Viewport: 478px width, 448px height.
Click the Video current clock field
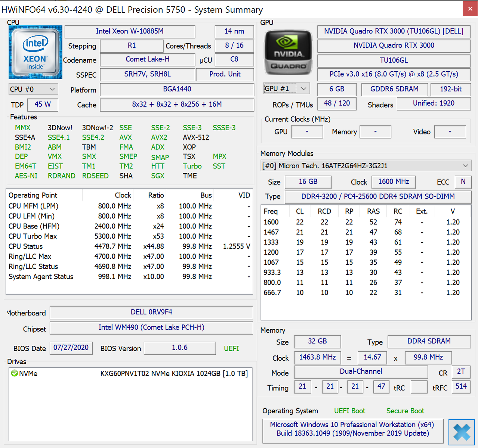click(450, 132)
